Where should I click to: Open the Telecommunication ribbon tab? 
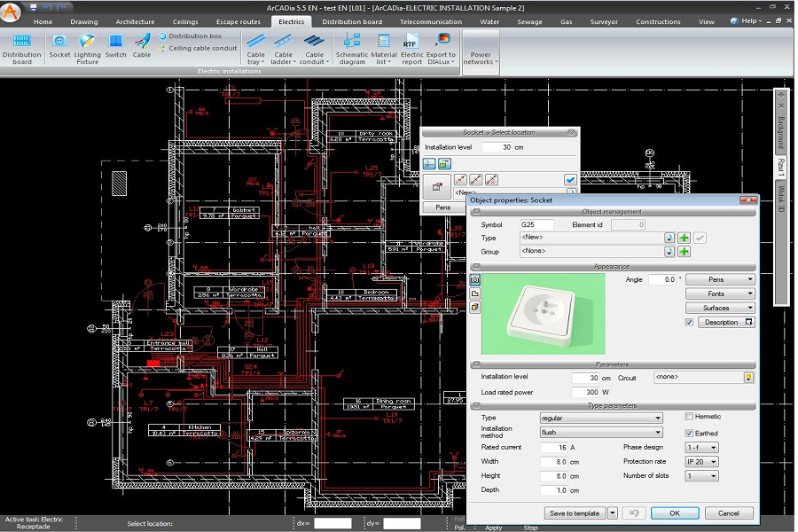tap(430, 21)
